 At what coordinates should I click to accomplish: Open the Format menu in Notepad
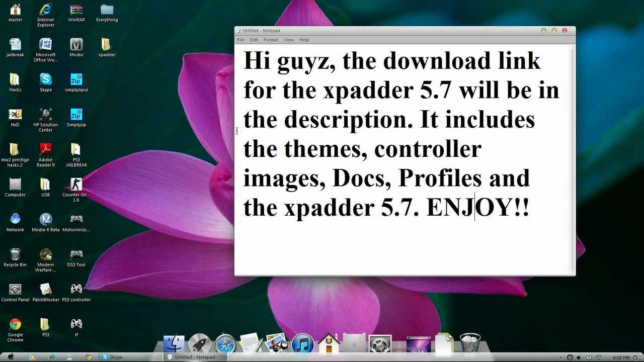tap(271, 40)
